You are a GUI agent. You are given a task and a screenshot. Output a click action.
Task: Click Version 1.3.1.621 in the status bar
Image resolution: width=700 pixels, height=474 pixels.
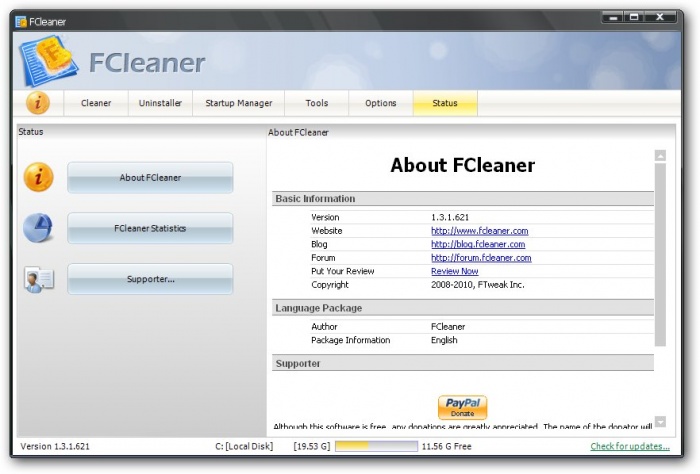click(x=55, y=446)
